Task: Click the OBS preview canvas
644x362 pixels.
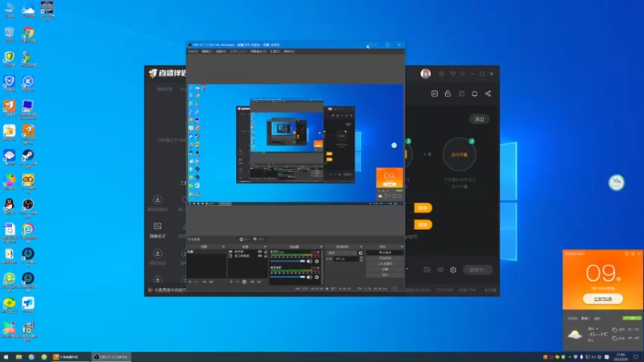Action: [x=295, y=145]
